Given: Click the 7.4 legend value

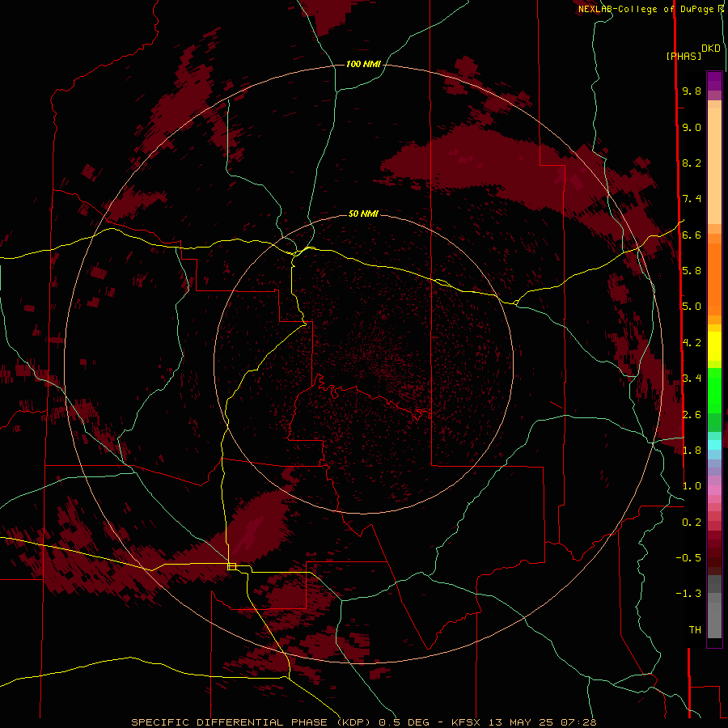Looking at the screenshot, I should click(692, 199).
